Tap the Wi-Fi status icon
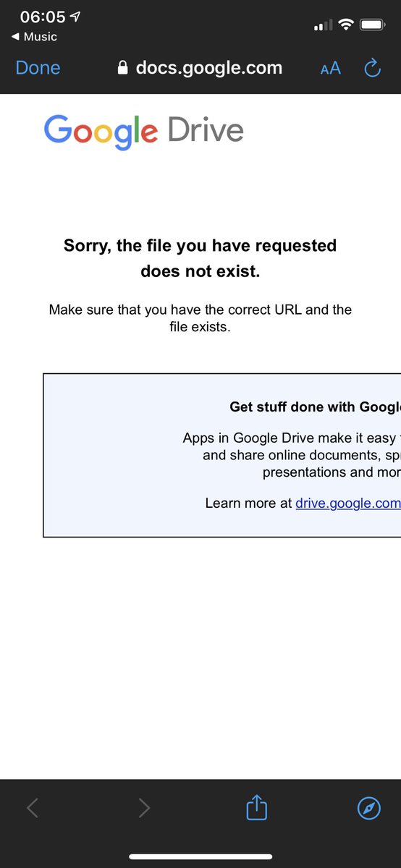Screen dimensions: 401x868 pos(345,25)
